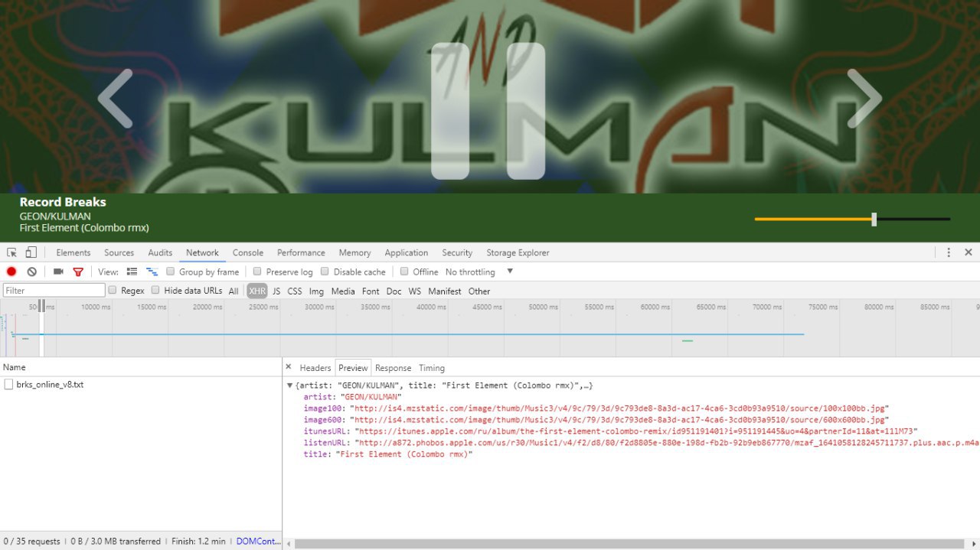Switch to the Headers tab
Screen dimensions: 980x550
pos(315,368)
